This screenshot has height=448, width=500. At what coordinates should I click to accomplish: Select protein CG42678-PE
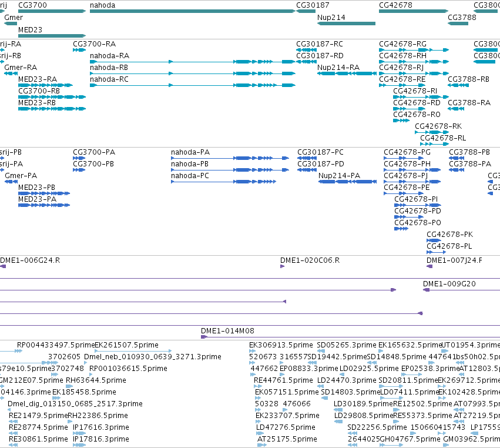click(x=404, y=193)
